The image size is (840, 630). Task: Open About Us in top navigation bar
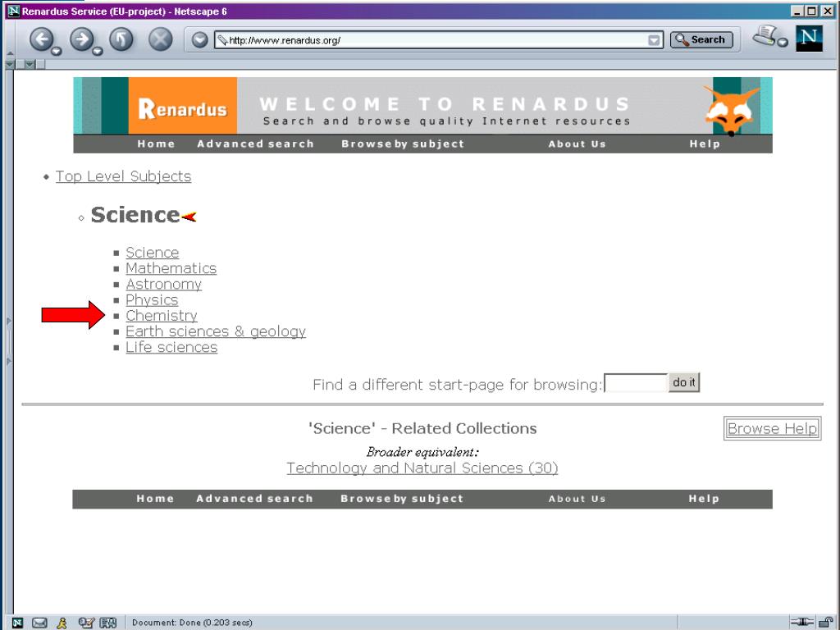577,144
